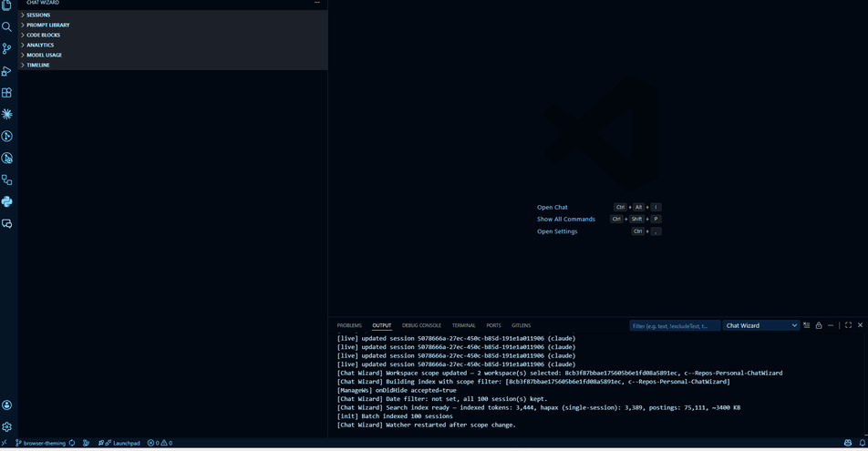Click the Synchronize Changes icon in the status bar
This screenshot has height=451, width=868.
(x=72, y=443)
